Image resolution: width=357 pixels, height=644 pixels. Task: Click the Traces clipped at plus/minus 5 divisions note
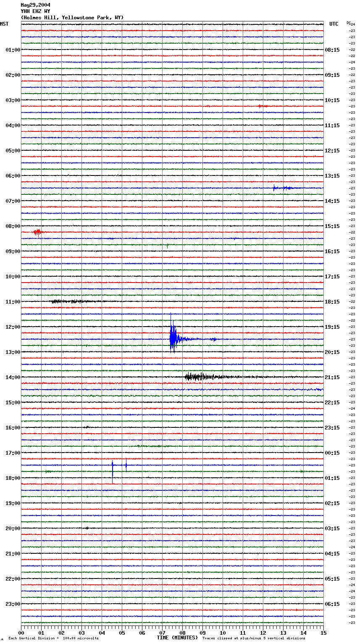tap(254, 639)
